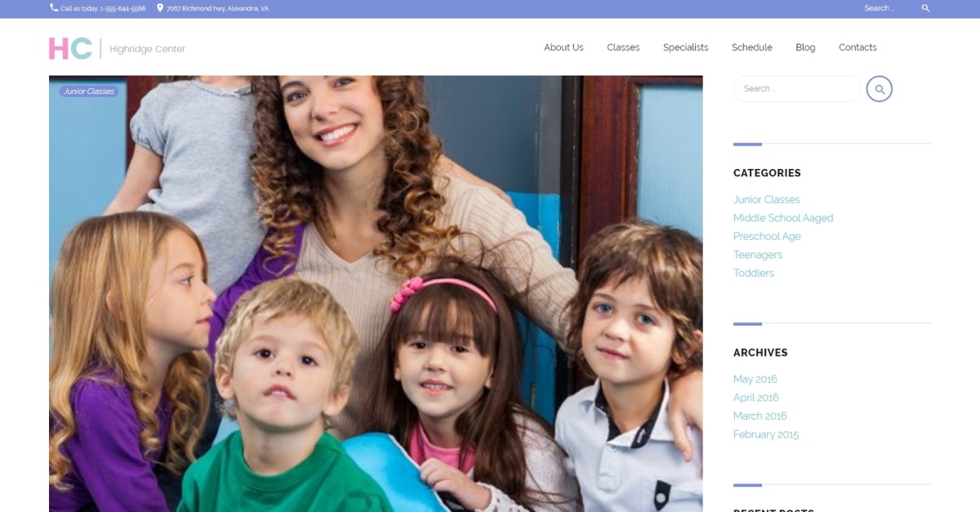This screenshot has width=980, height=512.
Task: Click the magnifier icon in top bar
Action: (x=925, y=8)
